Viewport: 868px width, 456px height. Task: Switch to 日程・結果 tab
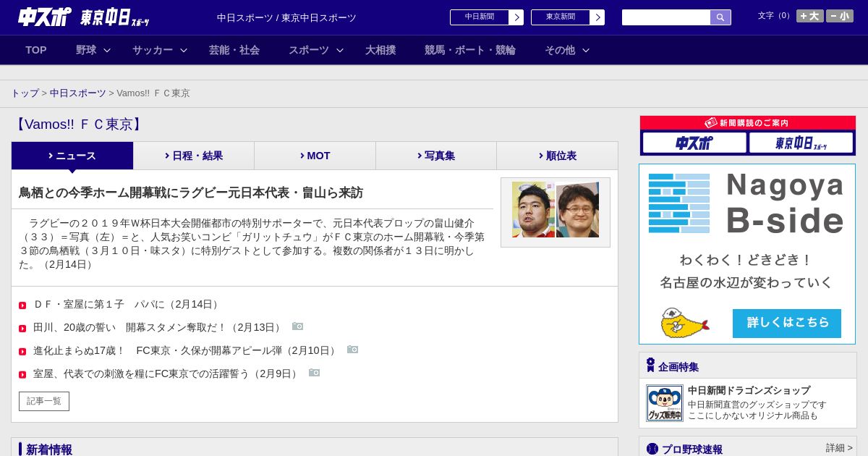pos(194,156)
